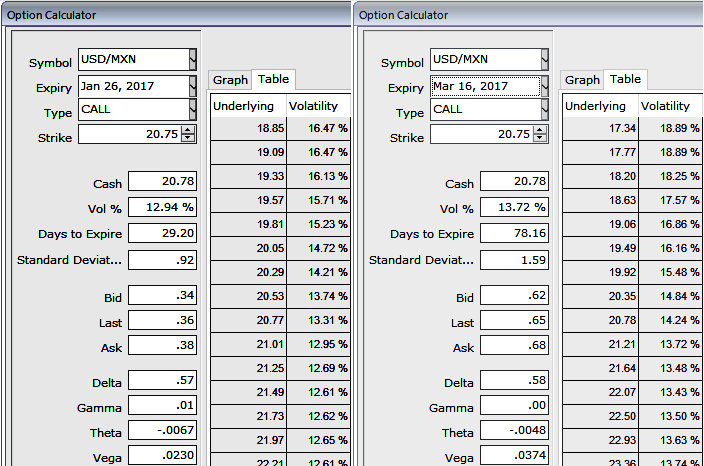The width and height of the screenshot is (704, 466).
Task: Switch to Graph tab in right calculator
Action: 582,80
